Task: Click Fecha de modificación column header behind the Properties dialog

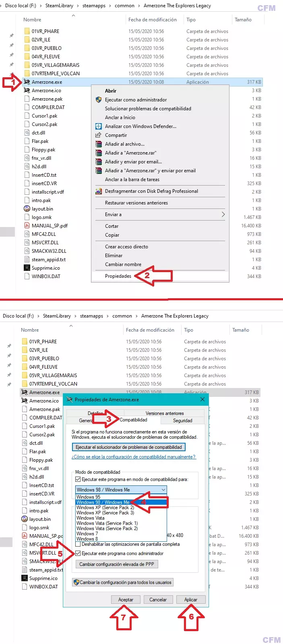Action: (x=150, y=330)
